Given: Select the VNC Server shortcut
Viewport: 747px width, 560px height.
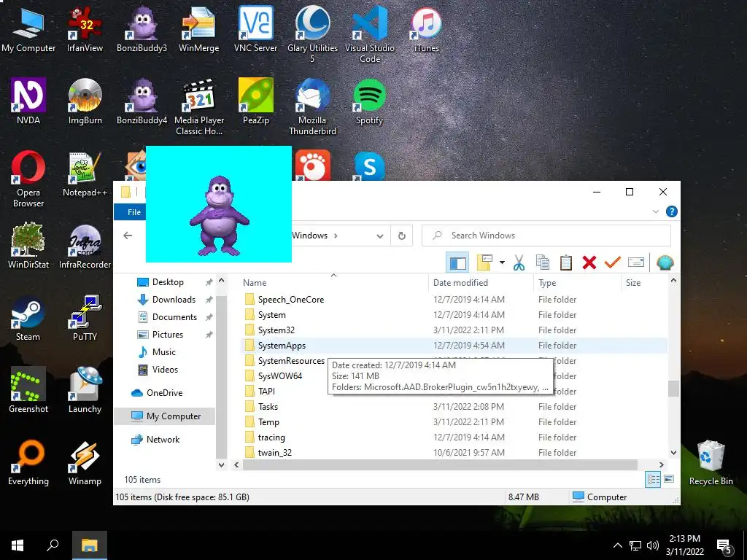Looking at the screenshot, I should [x=256, y=29].
